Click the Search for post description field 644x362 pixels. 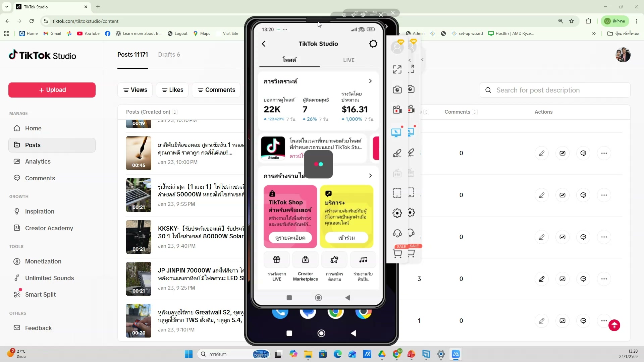click(555, 90)
